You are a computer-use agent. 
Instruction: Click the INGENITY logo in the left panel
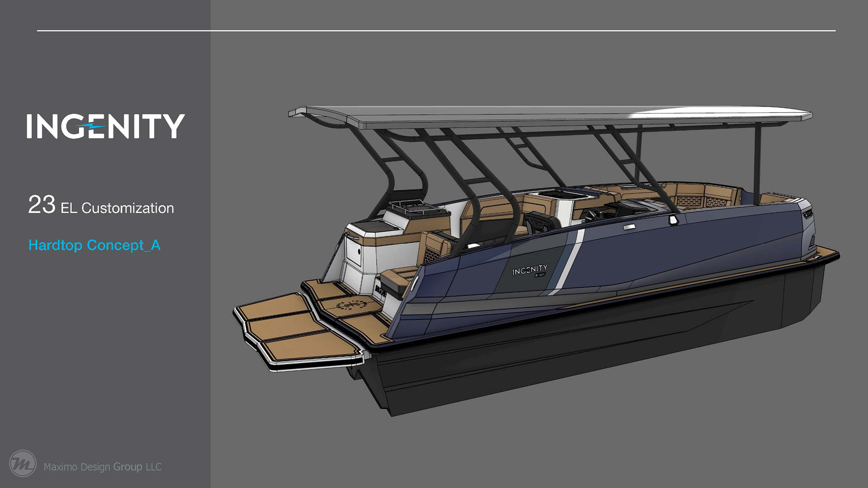(105, 126)
